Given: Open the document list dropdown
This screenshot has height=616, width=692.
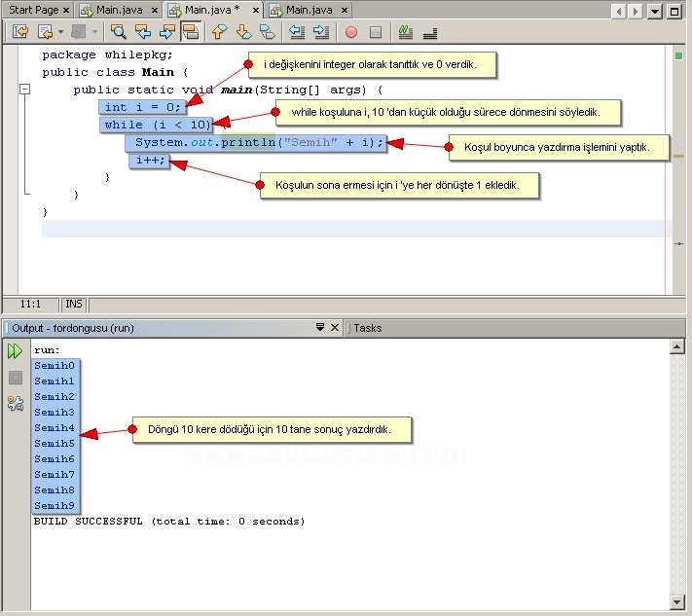Looking at the screenshot, I should click(x=655, y=11).
